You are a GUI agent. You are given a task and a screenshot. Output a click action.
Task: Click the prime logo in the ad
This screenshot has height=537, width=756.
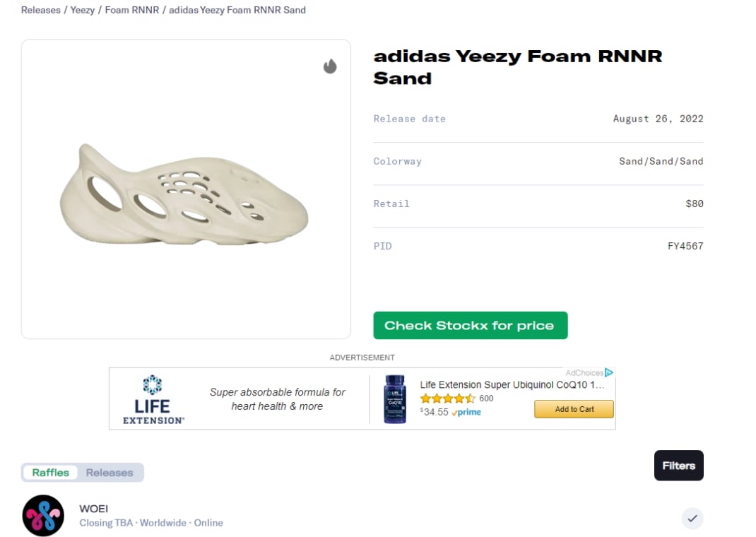point(467,413)
